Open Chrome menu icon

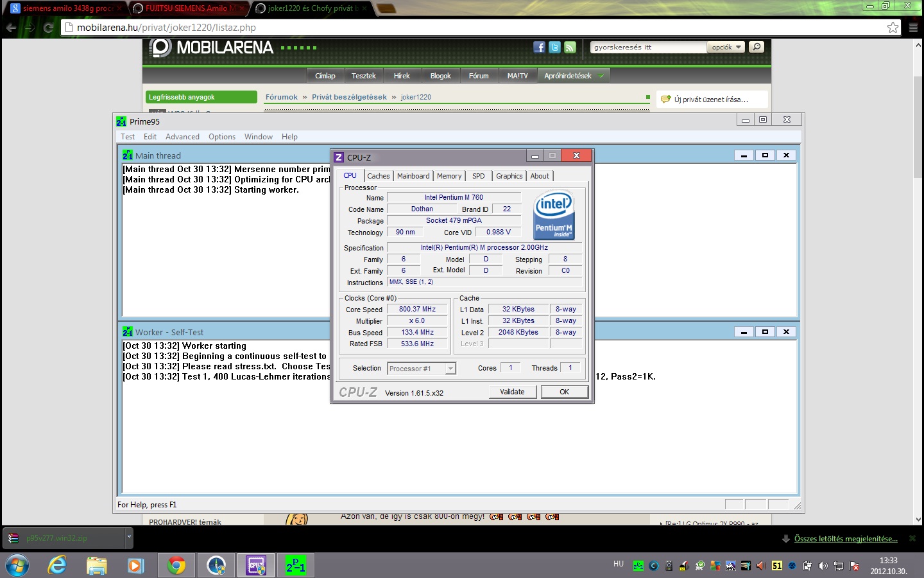point(913,28)
